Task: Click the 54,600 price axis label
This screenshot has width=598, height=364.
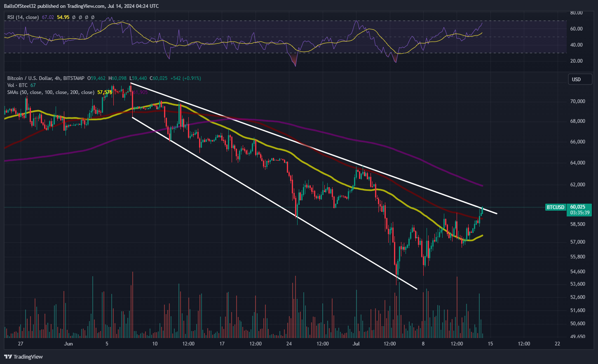Action: 577,272
